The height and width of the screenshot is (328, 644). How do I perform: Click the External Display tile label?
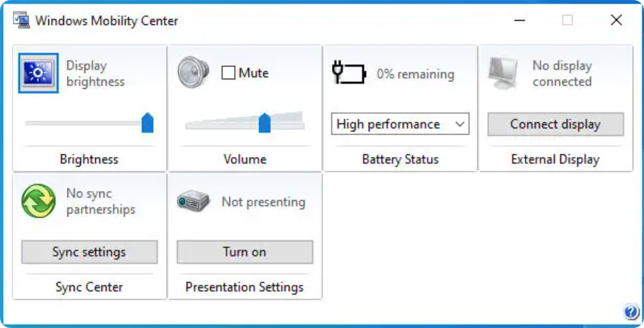pos(555,159)
